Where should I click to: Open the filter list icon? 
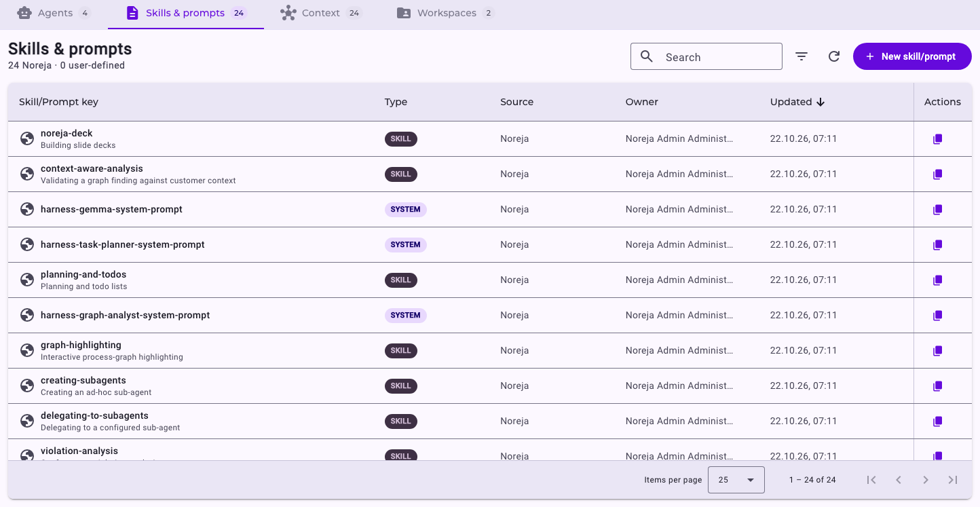[x=802, y=57]
